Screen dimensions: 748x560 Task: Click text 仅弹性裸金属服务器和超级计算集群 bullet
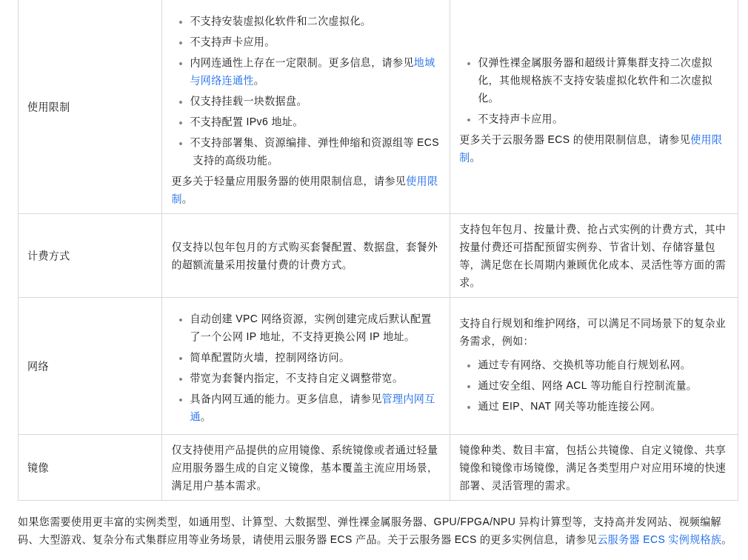tap(595, 80)
